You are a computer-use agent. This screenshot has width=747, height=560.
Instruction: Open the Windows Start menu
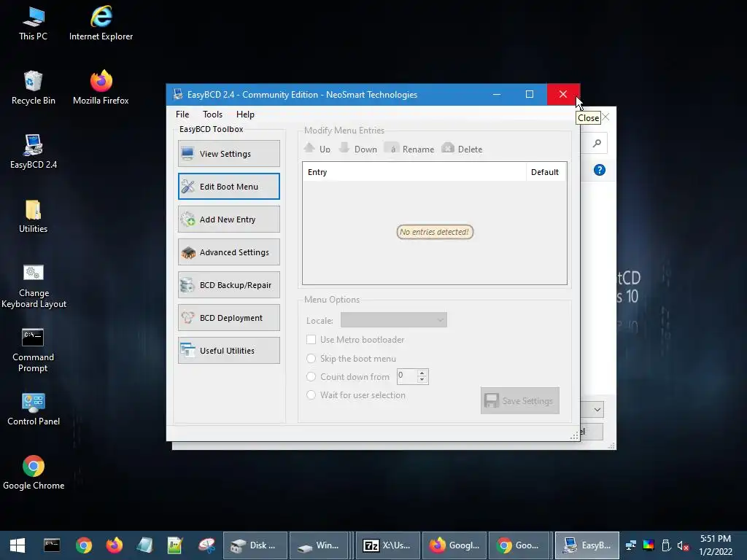coord(18,545)
